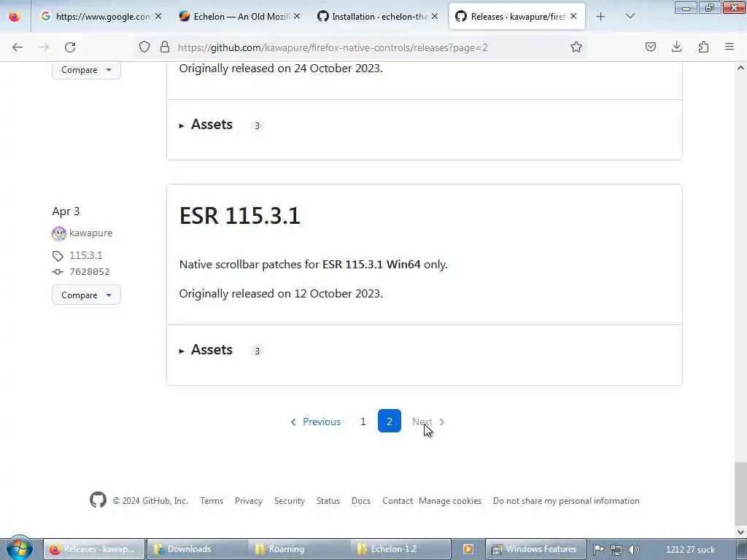Click the media player taskbar icon
The width and height of the screenshot is (747, 560).
click(x=468, y=549)
